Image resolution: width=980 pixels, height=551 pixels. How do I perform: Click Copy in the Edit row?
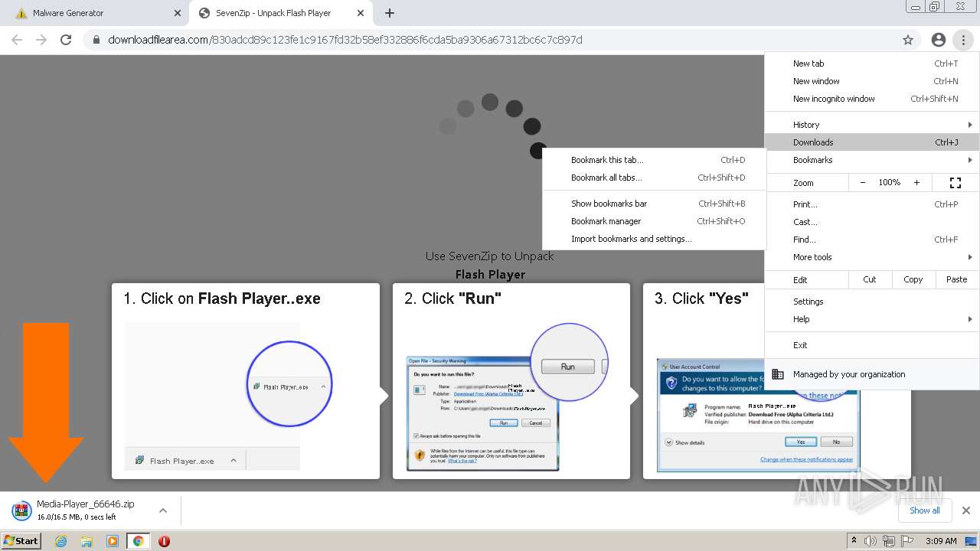tap(913, 279)
